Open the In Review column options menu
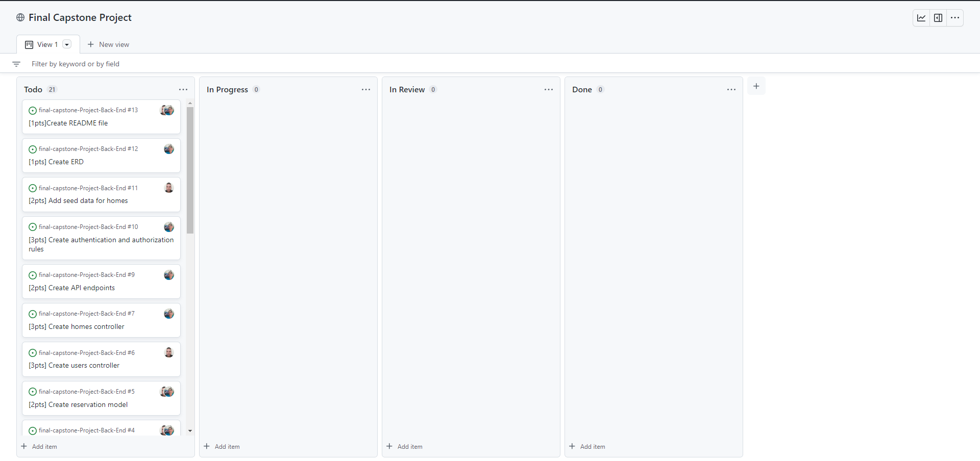The height and width of the screenshot is (461, 980). (549, 89)
